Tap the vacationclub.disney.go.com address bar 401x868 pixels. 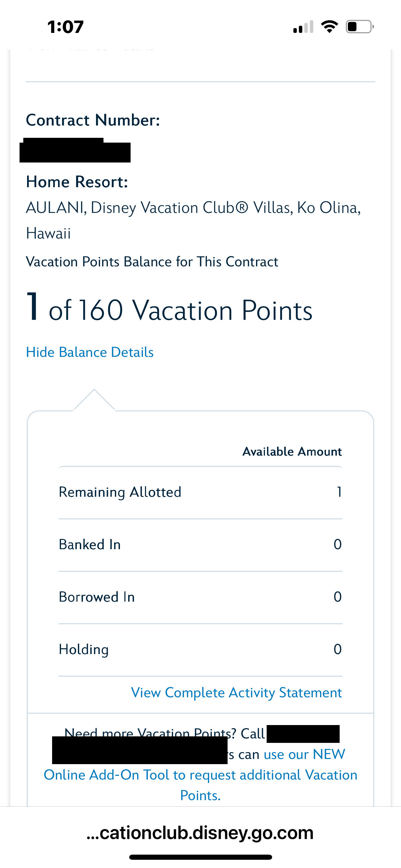[200, 833]
